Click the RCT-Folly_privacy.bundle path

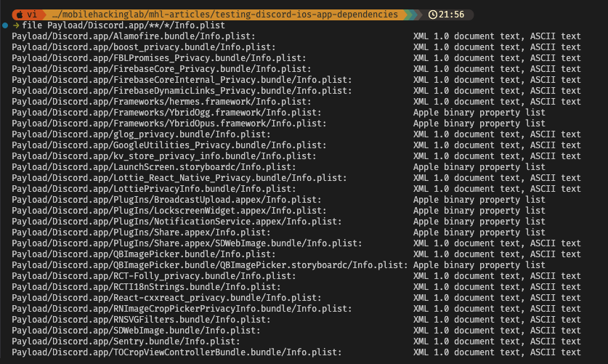(x=153, y=276)
